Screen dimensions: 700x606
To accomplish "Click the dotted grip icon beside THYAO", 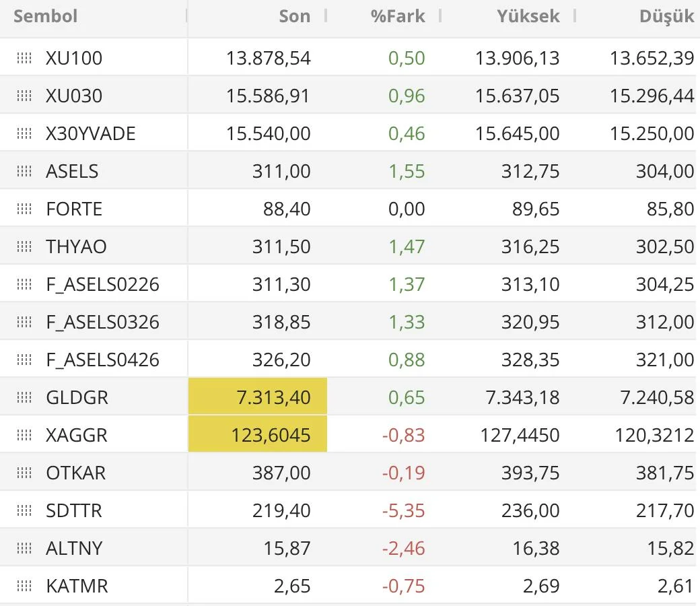I will pyautogui.click(x=24, y=247).
